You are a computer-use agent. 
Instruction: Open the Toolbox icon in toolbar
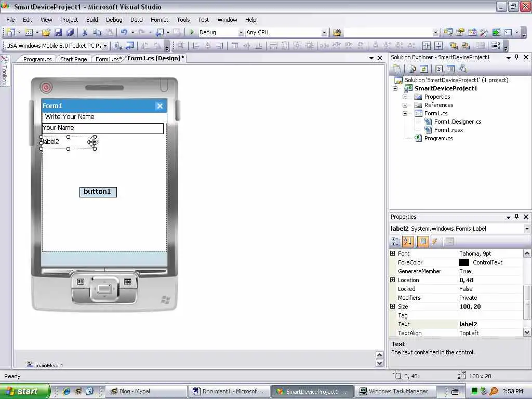(484, 32)
